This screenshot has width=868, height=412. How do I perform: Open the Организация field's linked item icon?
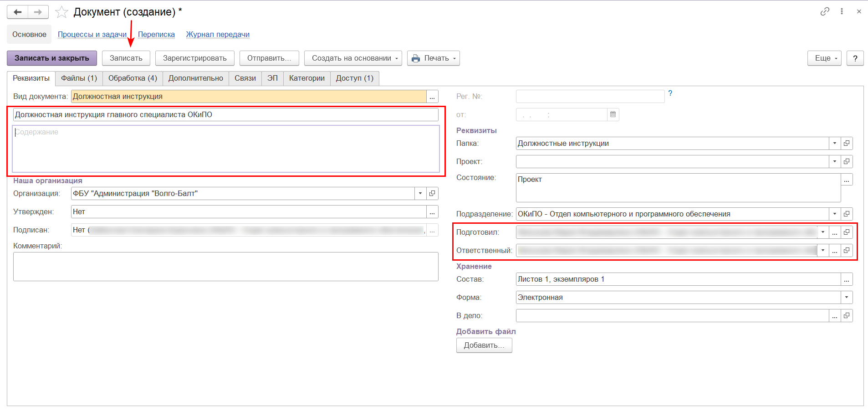pos(432,193)
